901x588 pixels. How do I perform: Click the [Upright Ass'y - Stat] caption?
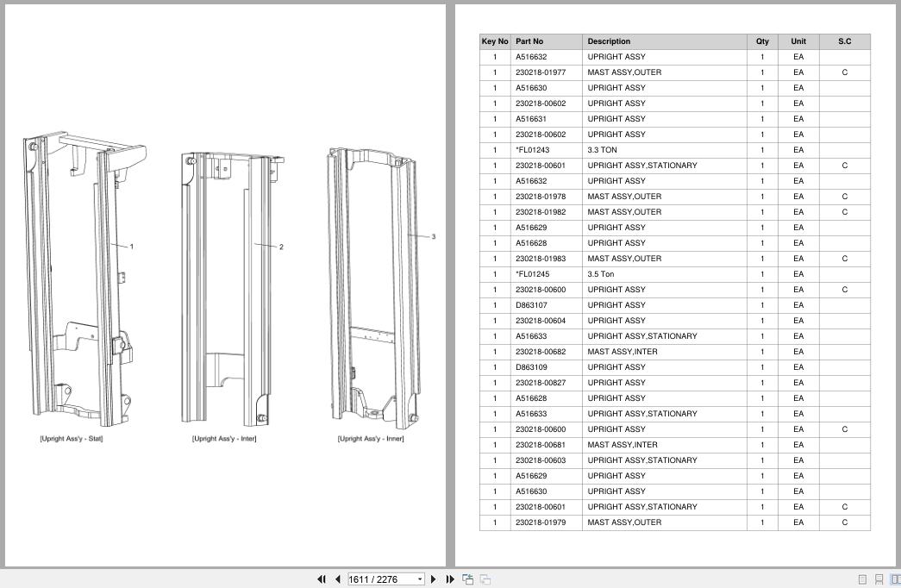(72, 439)
